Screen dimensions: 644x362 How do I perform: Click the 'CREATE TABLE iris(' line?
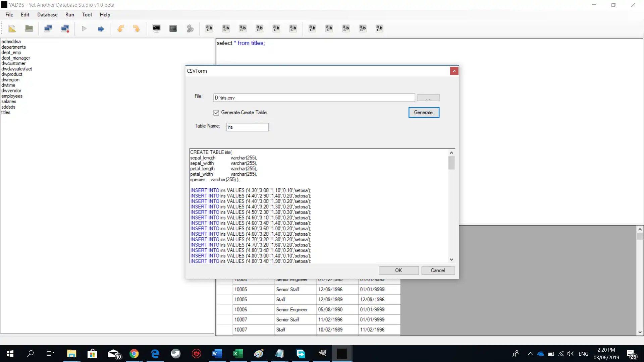211,152
